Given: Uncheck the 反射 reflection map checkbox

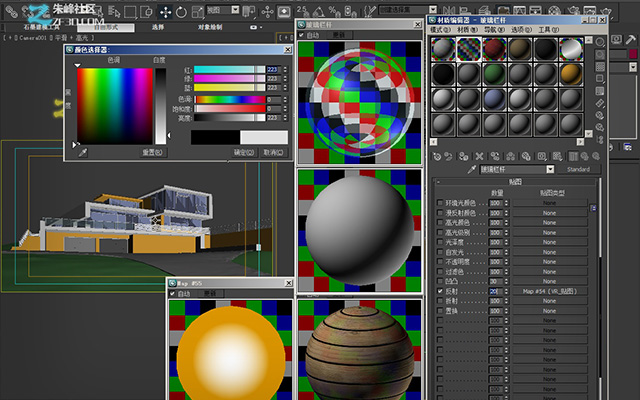Looking at the screenshot, I should point(440,291).
